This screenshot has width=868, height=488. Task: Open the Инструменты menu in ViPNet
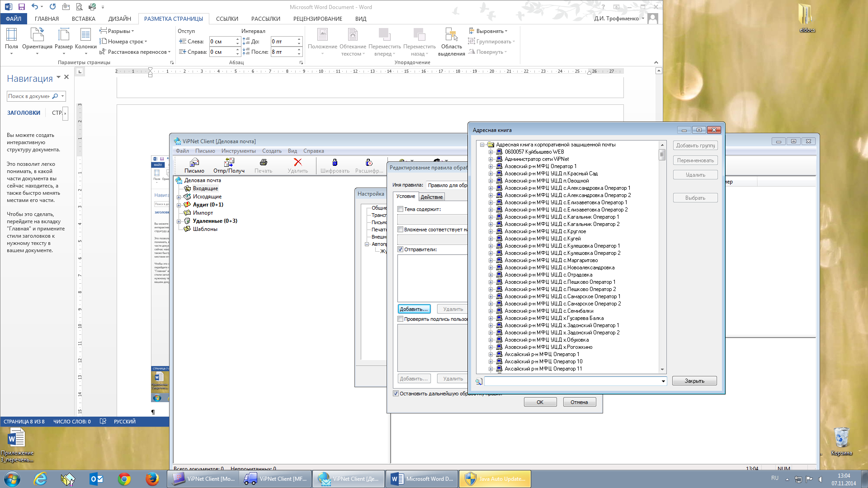tap(238, 151)
